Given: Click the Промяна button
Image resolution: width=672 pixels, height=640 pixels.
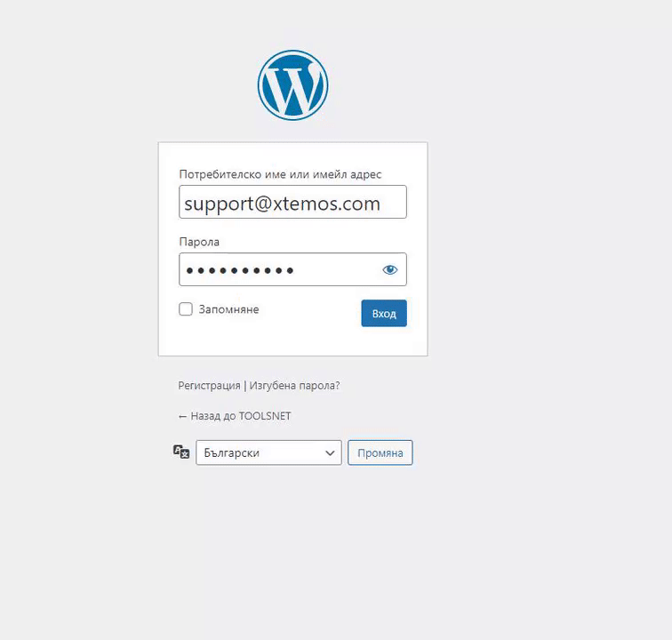Looking at the screenshot, I should click(x=380, y=452).
